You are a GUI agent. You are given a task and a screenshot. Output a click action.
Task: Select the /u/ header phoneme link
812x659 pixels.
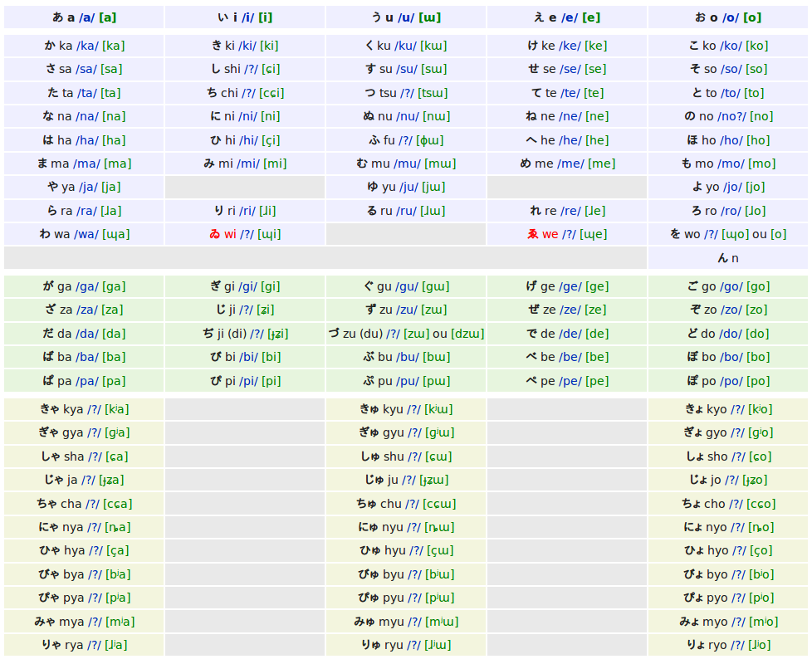pos(407,17)
